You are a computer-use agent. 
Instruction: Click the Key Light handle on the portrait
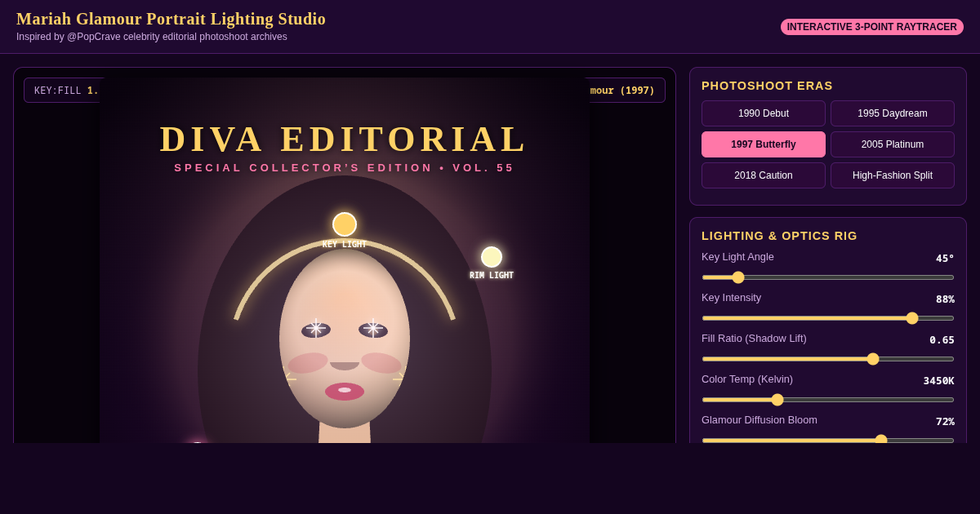pos(345,224)
